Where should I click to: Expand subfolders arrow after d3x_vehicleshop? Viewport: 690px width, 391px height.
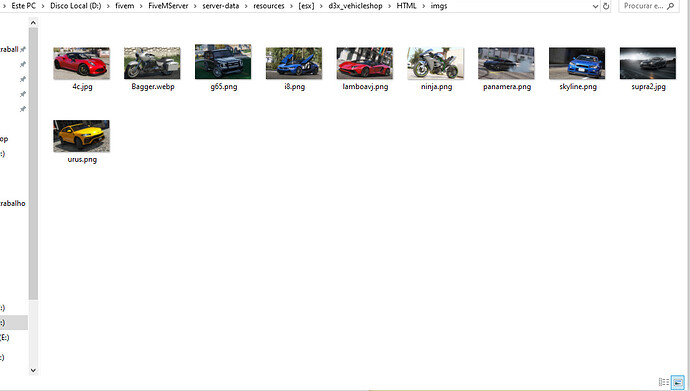tap(389, 6)
